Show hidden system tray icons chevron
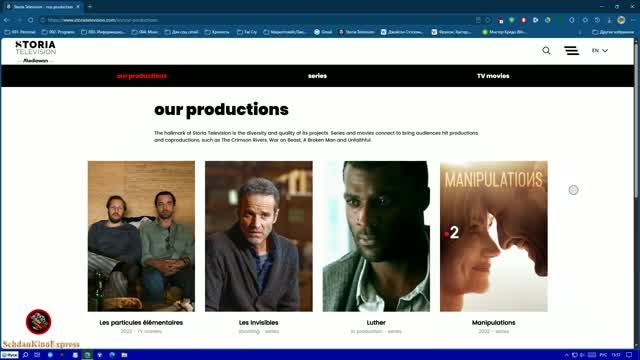Screen dimensions: 640x360 pyautogui.click(x=567, y=355)
